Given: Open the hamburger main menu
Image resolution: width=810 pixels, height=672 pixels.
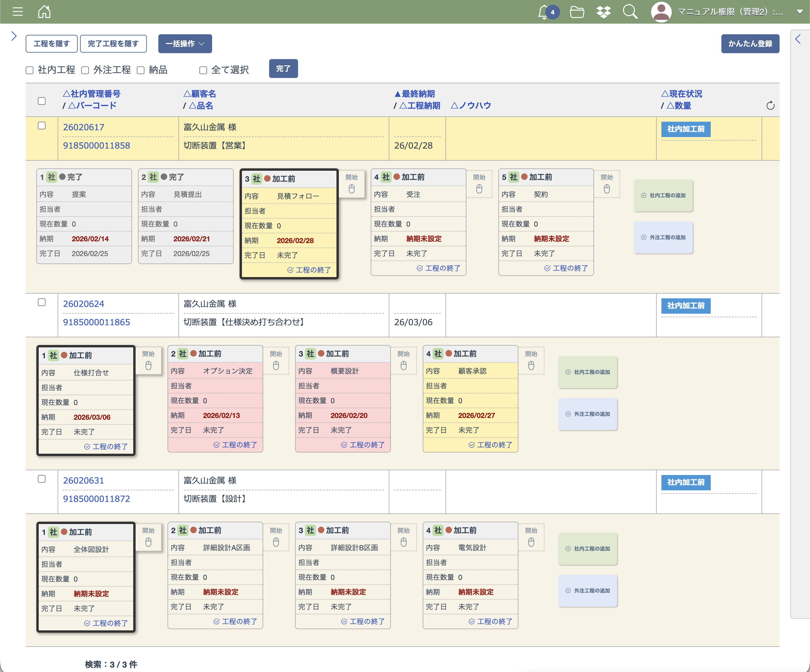Looking at the screenshot, I should point(17,12).
